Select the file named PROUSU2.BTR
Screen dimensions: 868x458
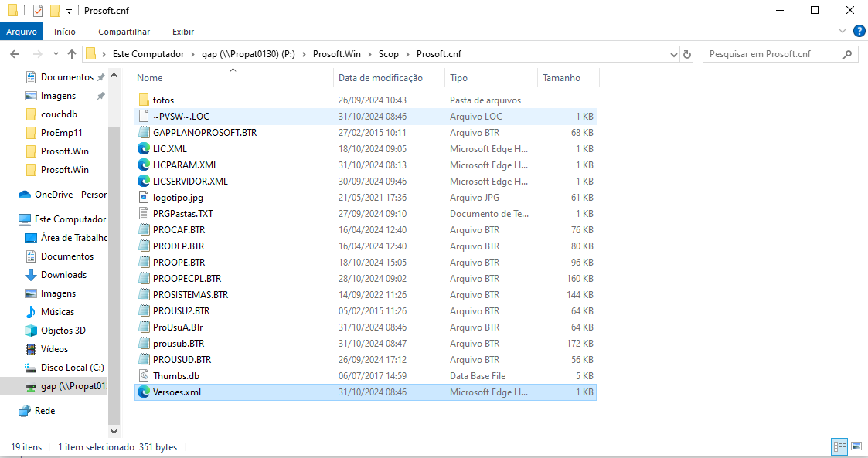coord(181,310)
